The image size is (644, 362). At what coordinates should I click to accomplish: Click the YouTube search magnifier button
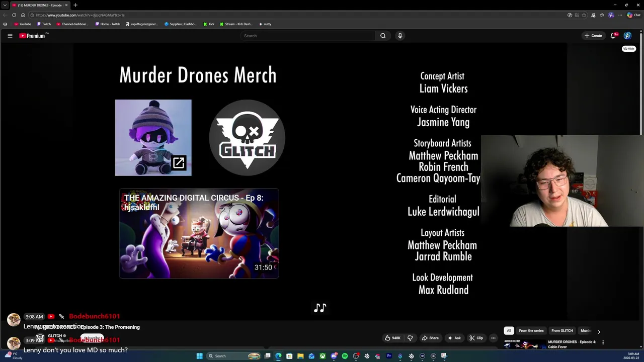tap(383, 36)
